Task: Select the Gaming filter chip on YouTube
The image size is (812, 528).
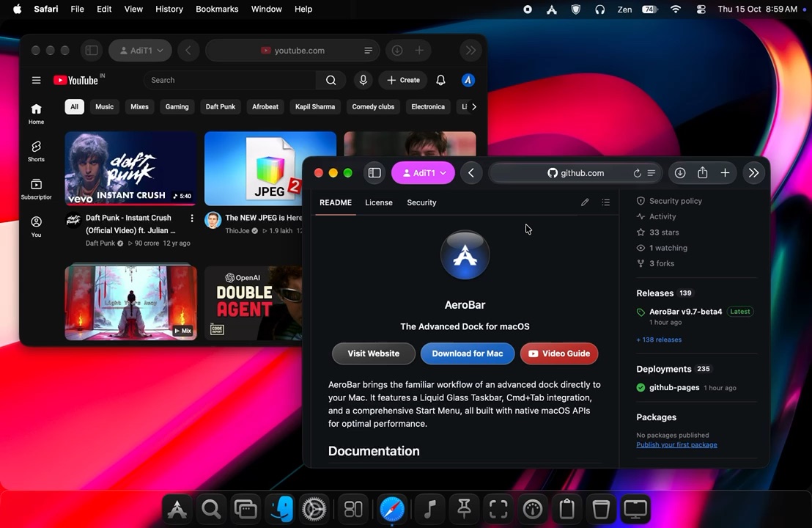Action: [177, 107]
